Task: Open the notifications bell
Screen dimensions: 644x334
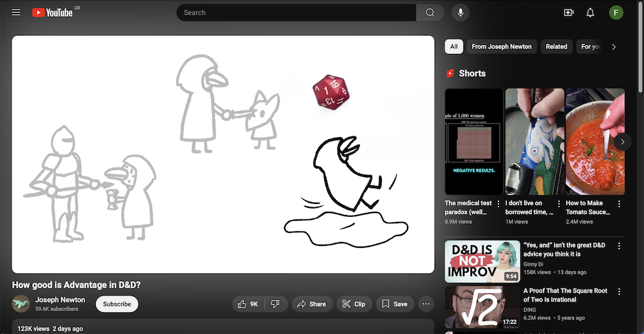Action: tap(590, 12)
